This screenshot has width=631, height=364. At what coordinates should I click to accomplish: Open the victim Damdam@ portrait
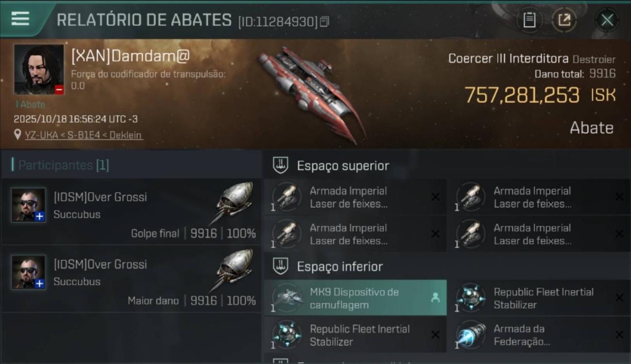(39, 69)
